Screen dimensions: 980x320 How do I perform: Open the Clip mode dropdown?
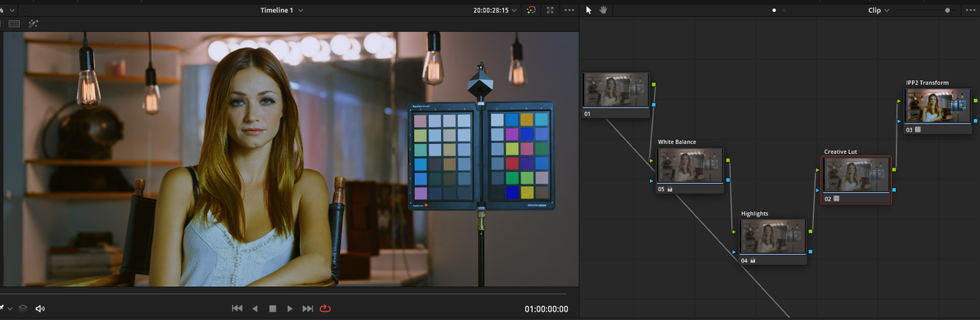(878, 11)
